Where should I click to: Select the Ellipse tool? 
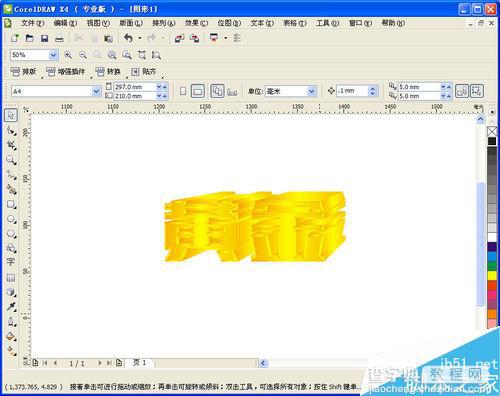(x=11, y=219)
